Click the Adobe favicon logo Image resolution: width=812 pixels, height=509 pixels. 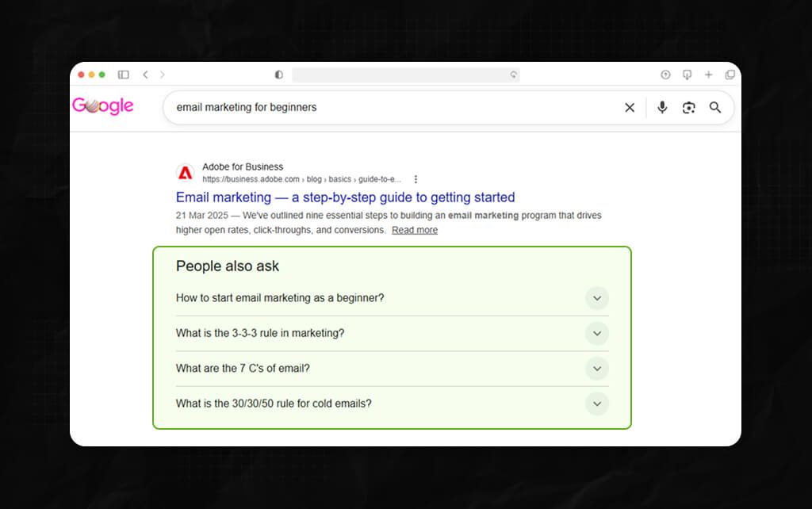[x=186, y=173]
